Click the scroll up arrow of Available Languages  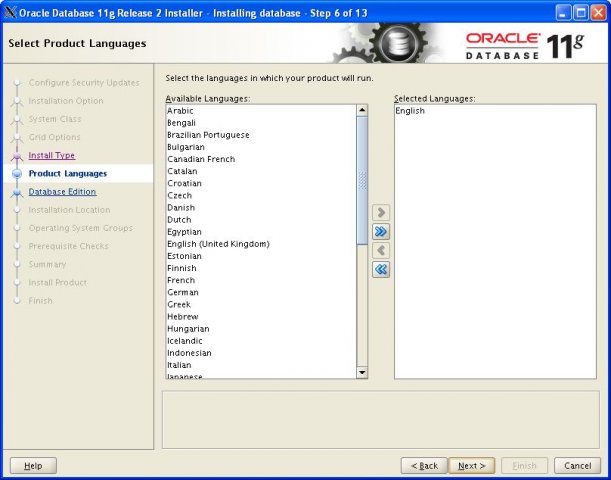click(x=362, y=110)
